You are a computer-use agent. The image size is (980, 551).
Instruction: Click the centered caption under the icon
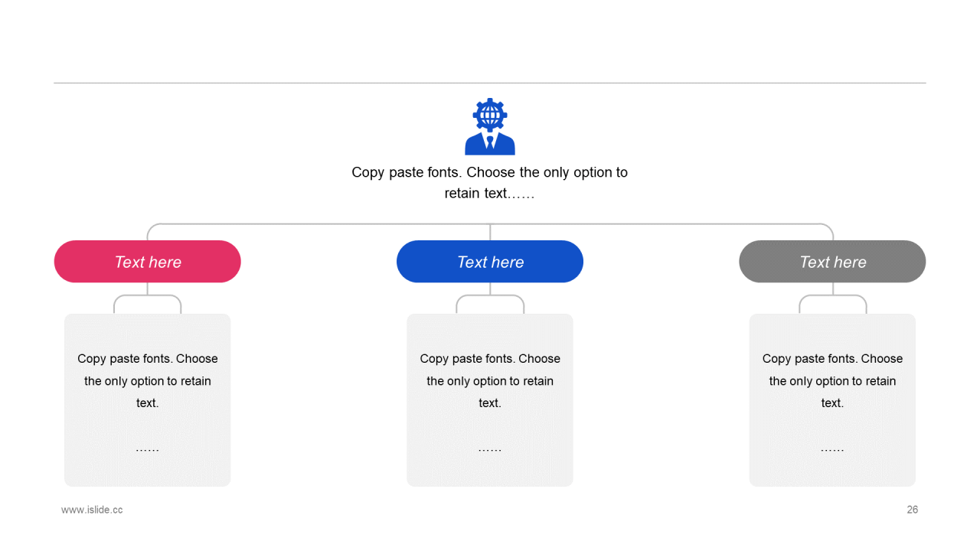490,183
